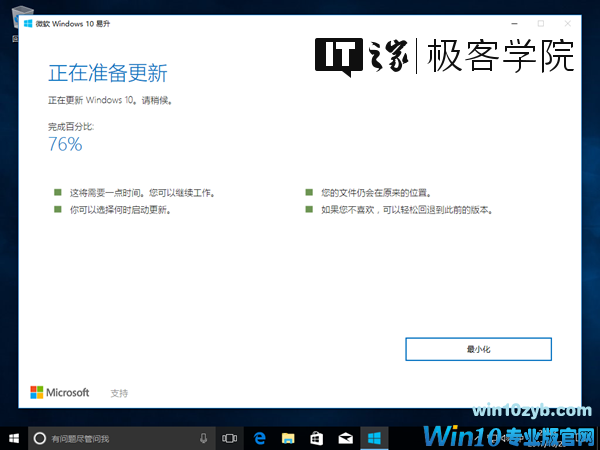Click the line 如果您不喜欢，可以轻松回退到此前的版本。
Screen dimensions: 600x450
tap(406, 210)
